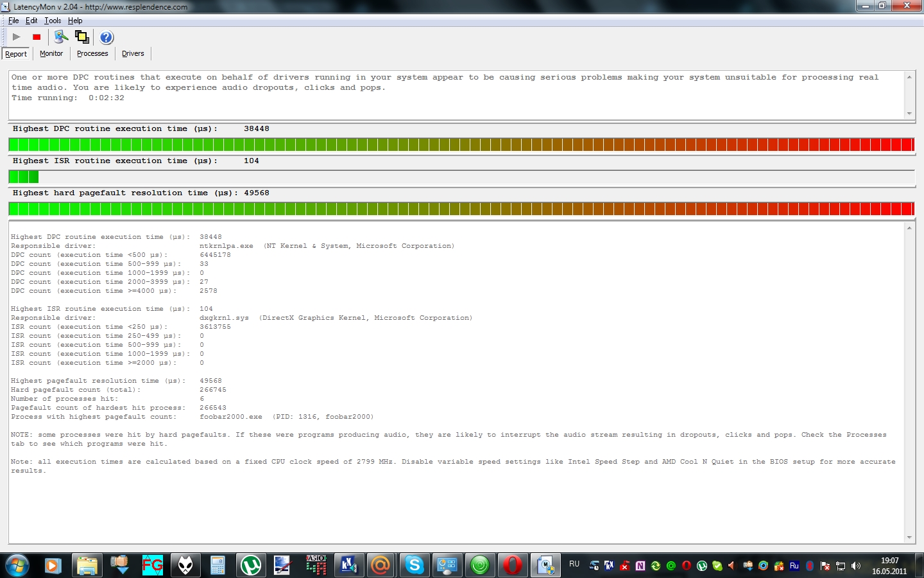Click the up arrow of report details scrollbar

click(909, 228)
